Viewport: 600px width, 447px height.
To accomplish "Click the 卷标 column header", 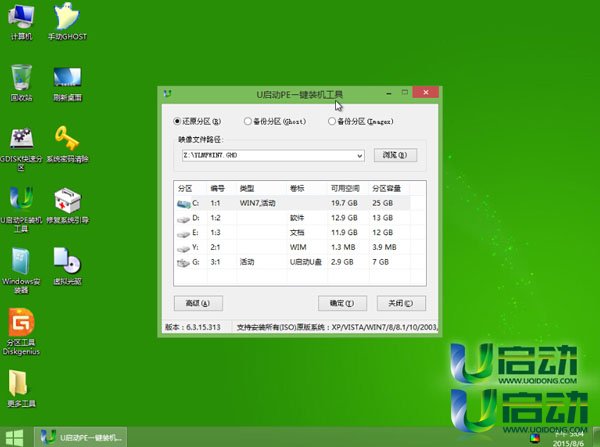I will 297,188.
